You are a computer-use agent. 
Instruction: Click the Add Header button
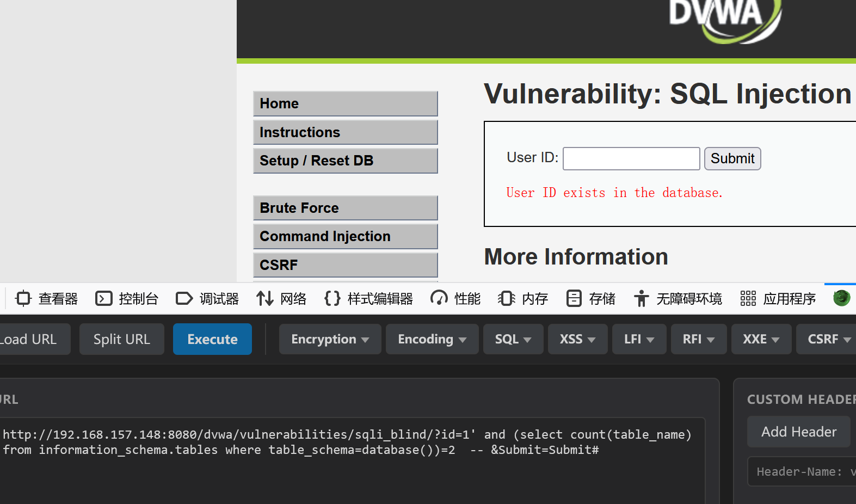799,432
